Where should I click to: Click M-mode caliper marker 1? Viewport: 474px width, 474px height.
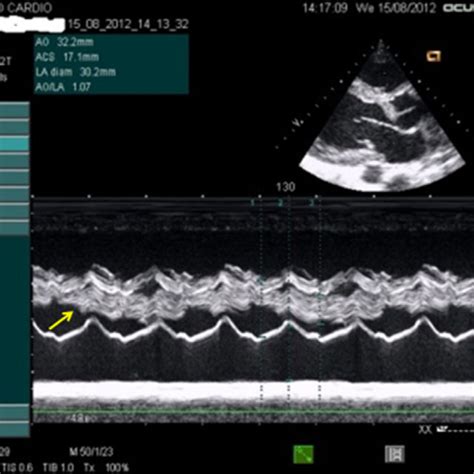click(x=253, y=203)
